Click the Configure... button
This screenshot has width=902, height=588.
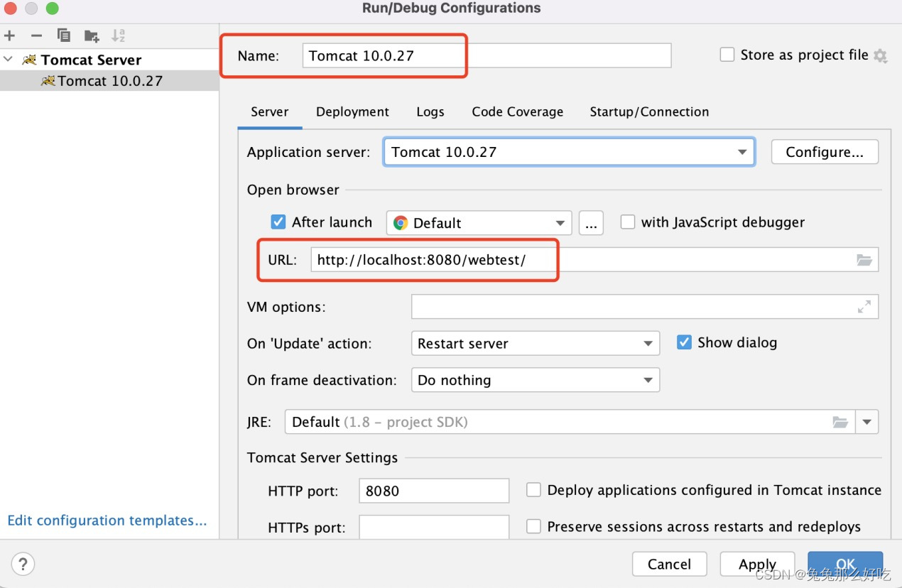825,152
